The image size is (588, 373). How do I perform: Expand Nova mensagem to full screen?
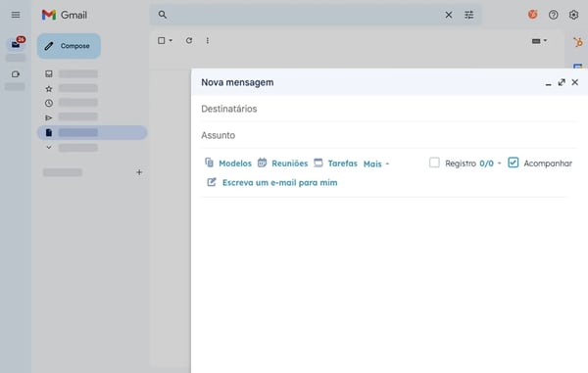(562, 82)
